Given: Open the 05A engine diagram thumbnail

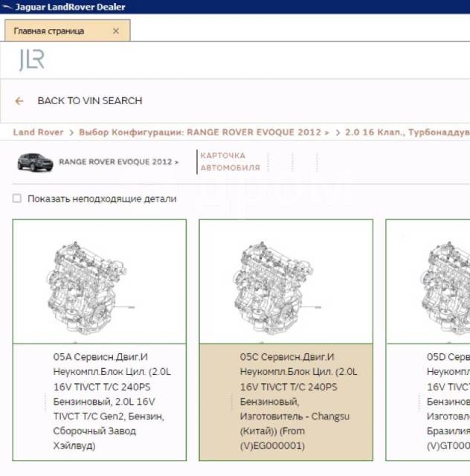Looking at the screenshot, I should point(100,281).
